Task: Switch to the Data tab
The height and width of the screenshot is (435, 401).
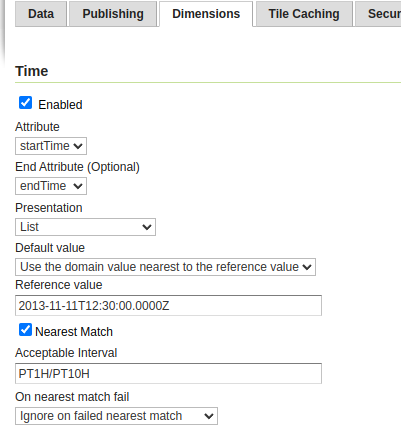Action: 41,14
